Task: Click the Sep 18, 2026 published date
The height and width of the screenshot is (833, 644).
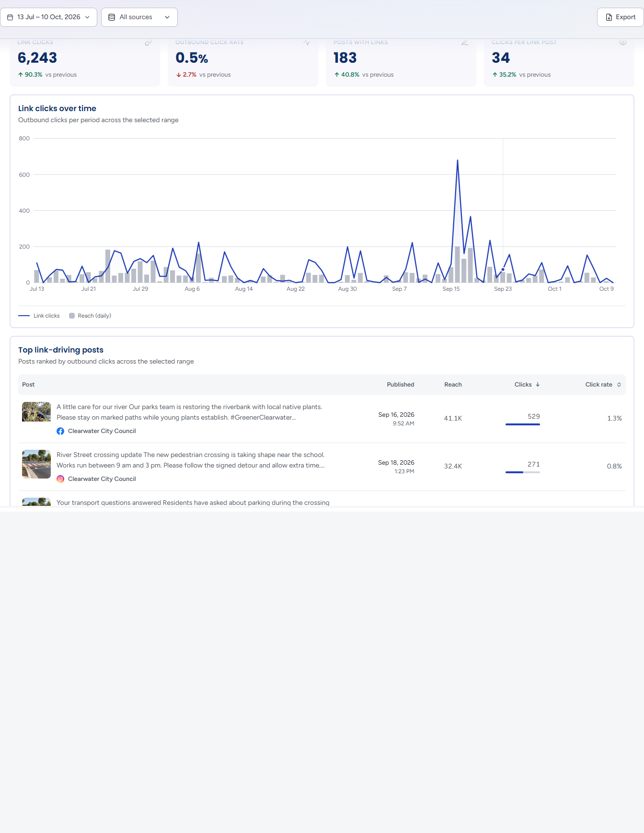Action: point(396,463)
